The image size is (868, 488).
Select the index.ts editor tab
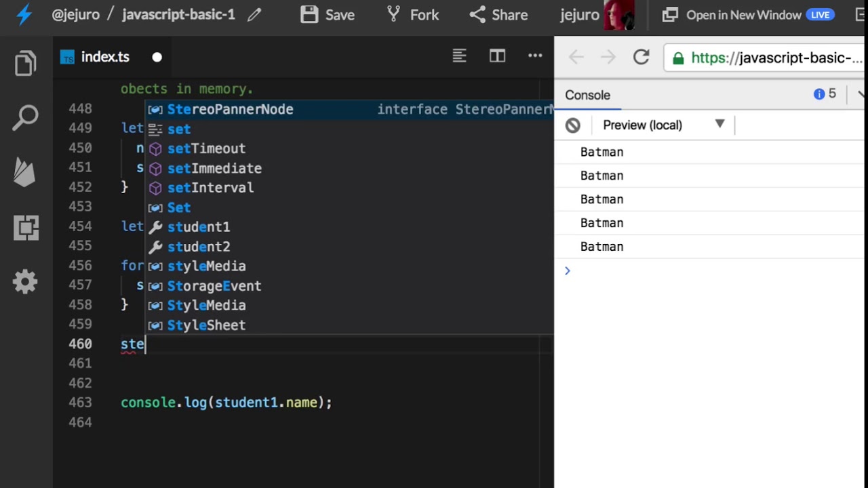105,57
